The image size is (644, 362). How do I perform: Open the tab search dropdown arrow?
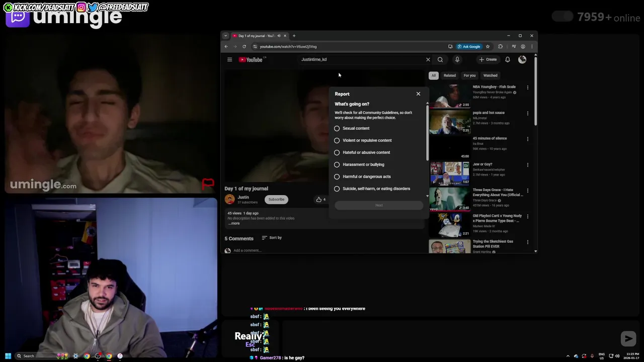(x=225, y=36)
